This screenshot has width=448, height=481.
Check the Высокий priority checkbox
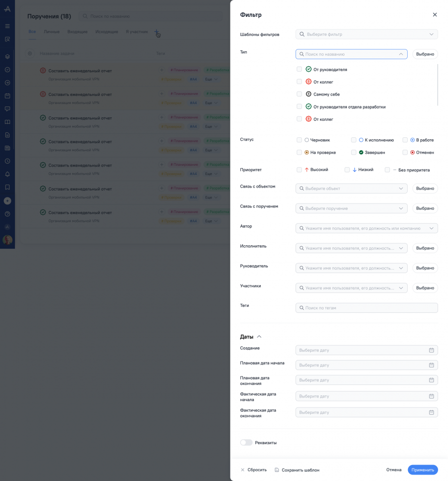point(299,170)
